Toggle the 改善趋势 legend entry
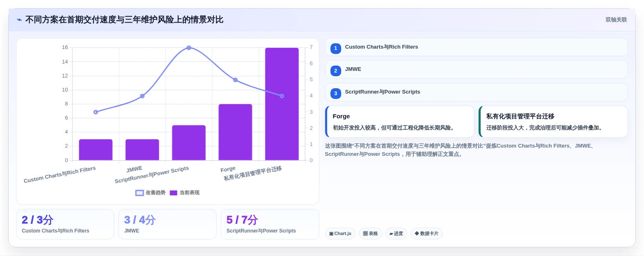Image resolution: width=644 pixels, height=256 pixels. pos(151,193)
